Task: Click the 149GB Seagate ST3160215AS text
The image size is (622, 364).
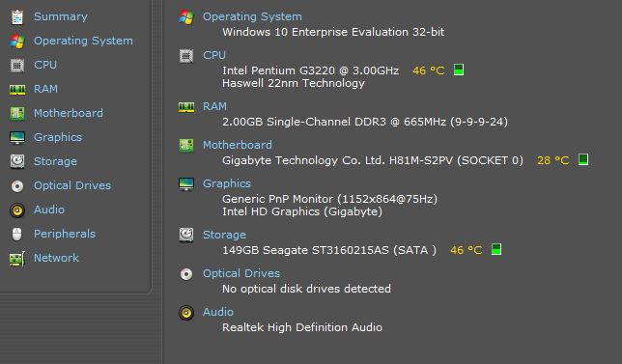Action: (329, 250)
